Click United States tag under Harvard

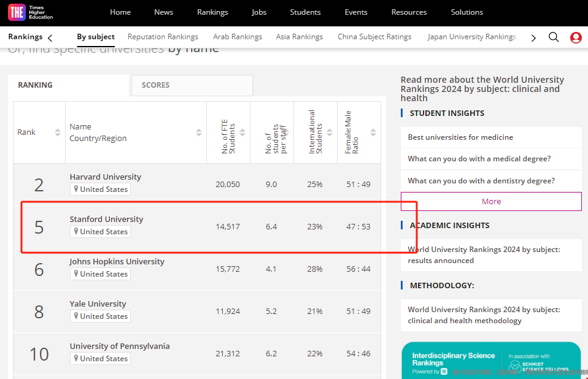(100, 189)
